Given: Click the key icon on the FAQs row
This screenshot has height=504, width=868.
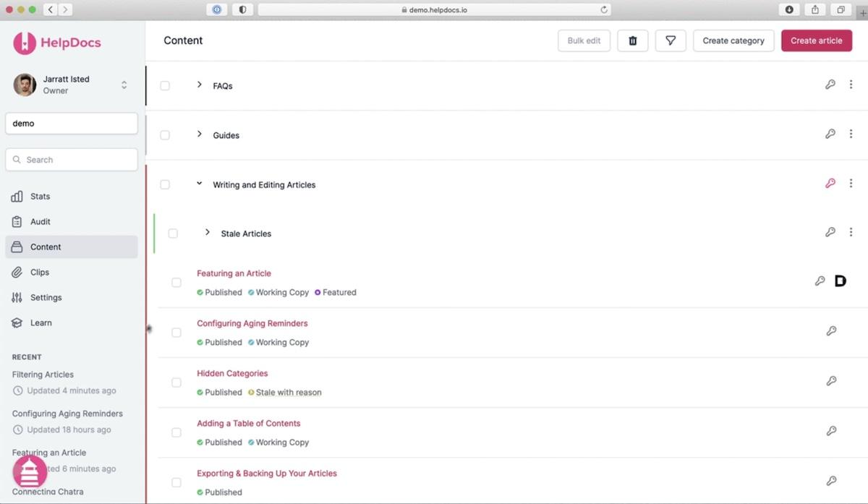Looking at the screenshot, I should pyautogui.click(x=830, y=85).
